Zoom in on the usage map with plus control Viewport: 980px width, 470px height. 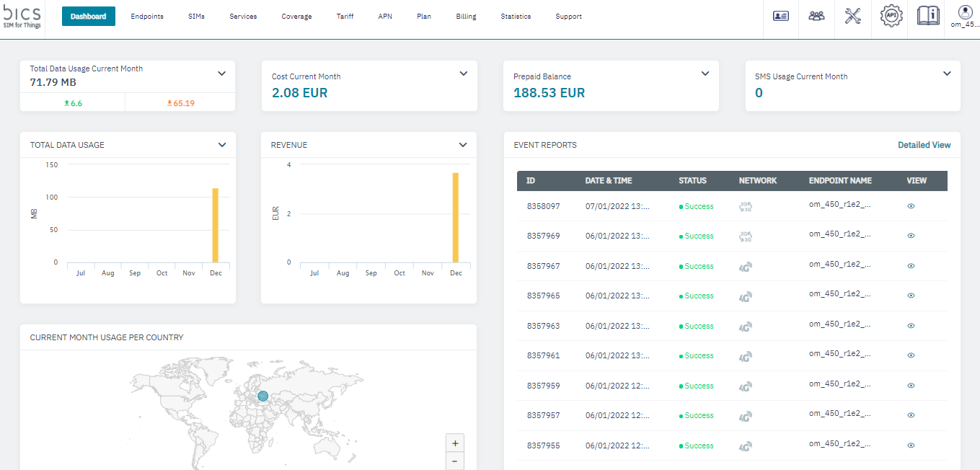(x=455, y=443)
